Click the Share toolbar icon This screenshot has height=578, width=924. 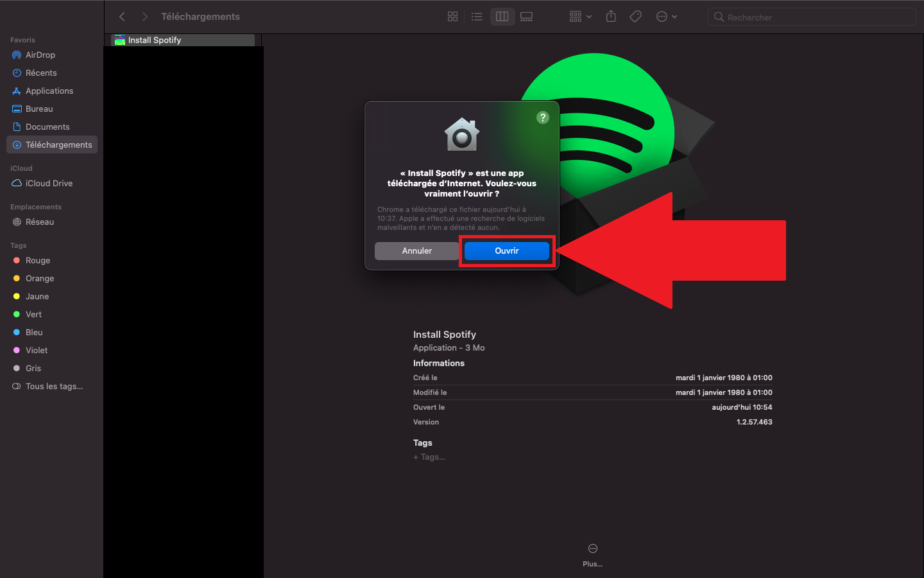point(611,17)
